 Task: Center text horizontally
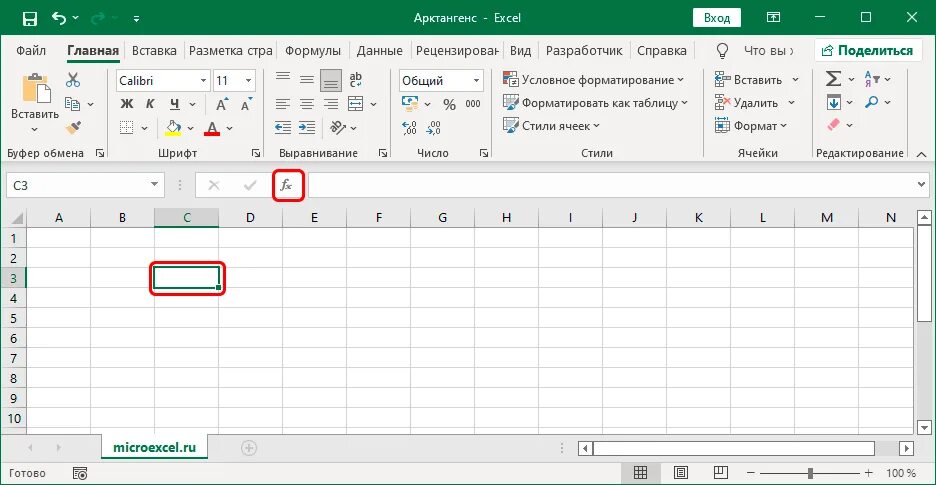[306, 104]
